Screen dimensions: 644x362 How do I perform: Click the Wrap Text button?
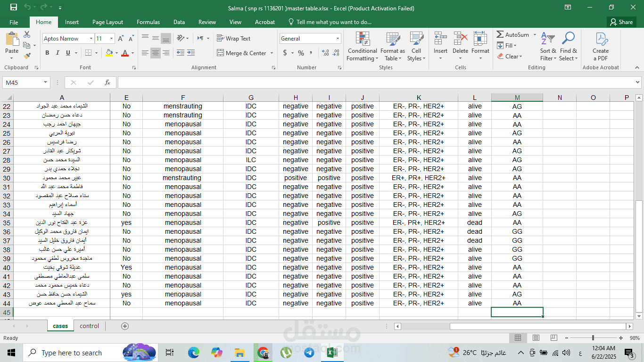click(x=233, y=39)
